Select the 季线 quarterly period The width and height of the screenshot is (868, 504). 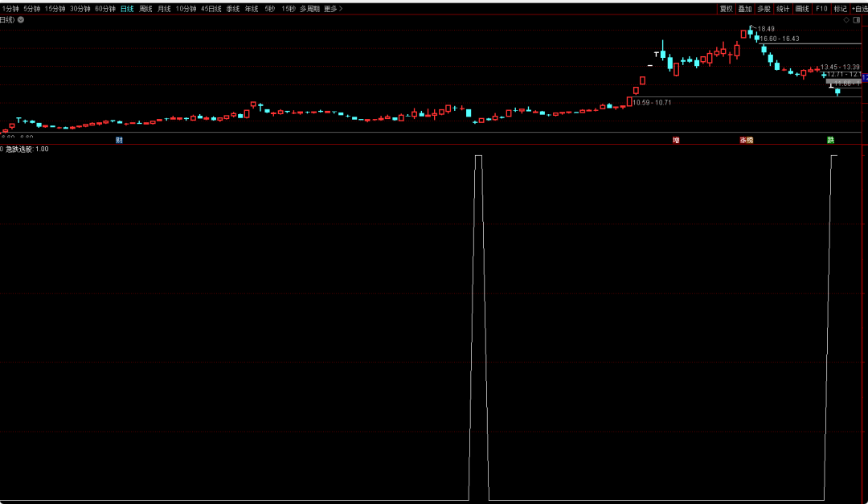coord(233,9)
